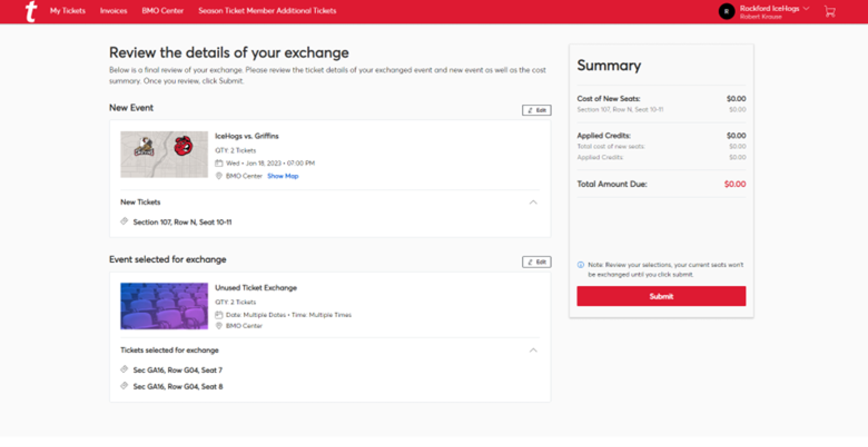Edit the event selected for exchange
The height and width of the screenshot is (447, 868).
[537, 262]
